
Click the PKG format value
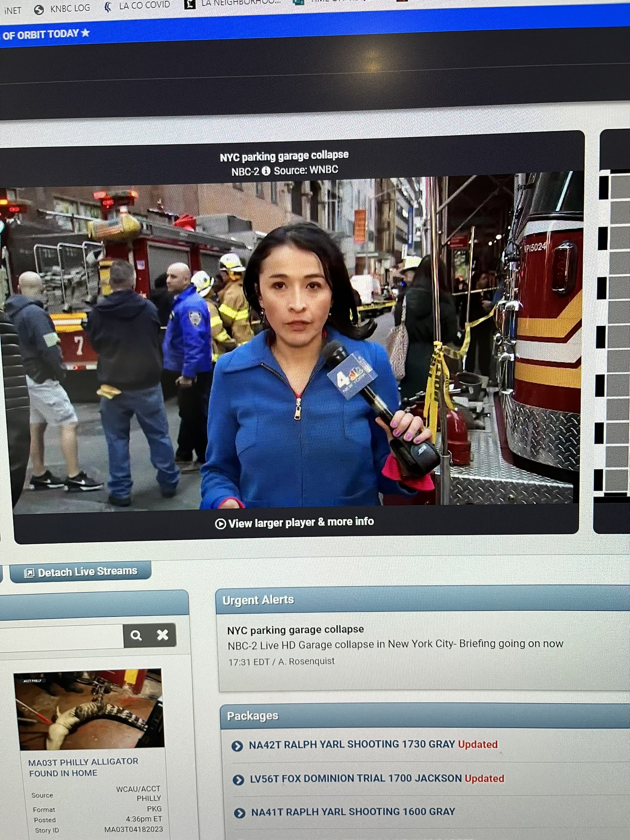[x=154, y=809]
